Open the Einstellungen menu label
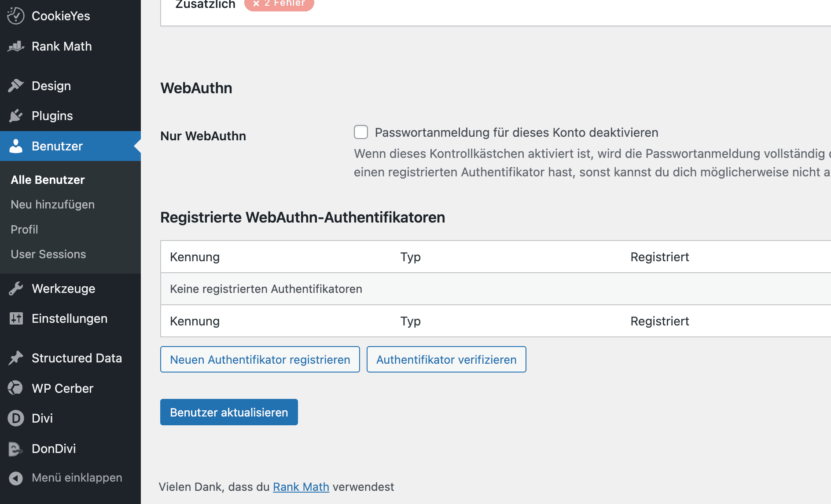This screenshot has height=504, width=831. (70, 318)
